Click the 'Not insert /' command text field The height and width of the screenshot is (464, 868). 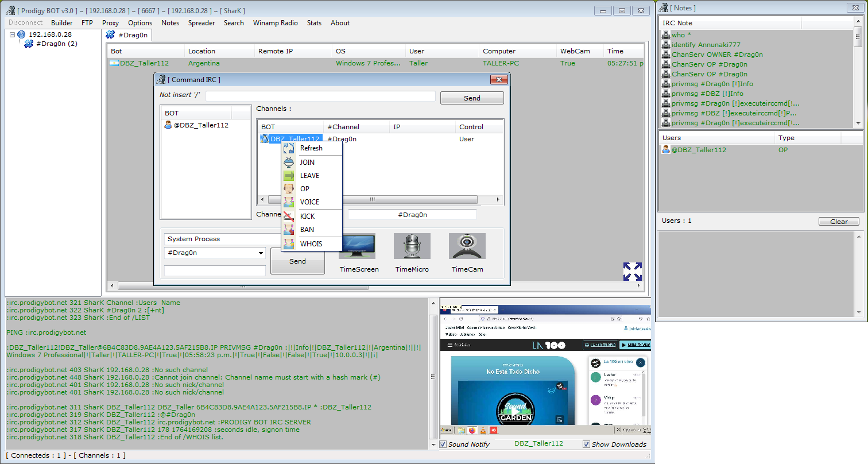click(320, 96)
